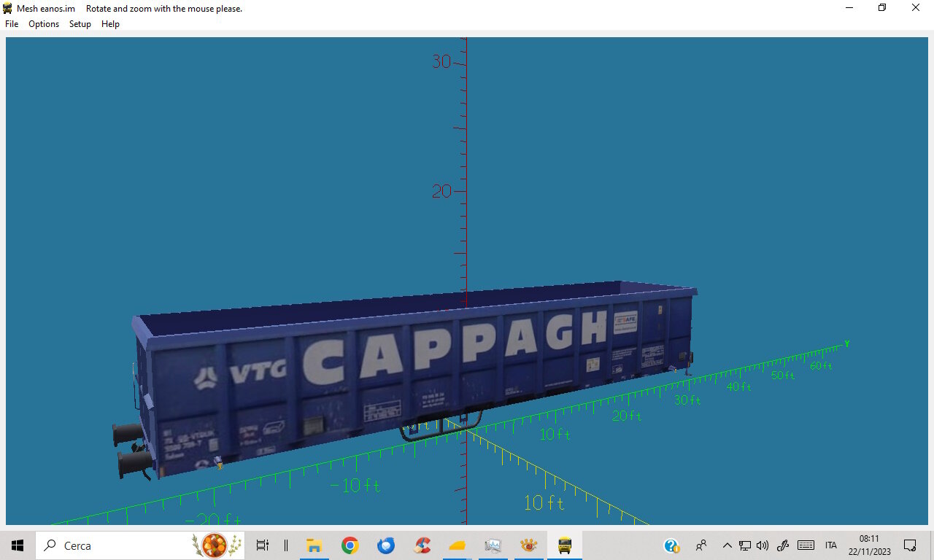Image resolution: width=934 pixels, height=560 pixels.
Task: Click the green -10ft axis label
Action: click(x=355, y=486)
